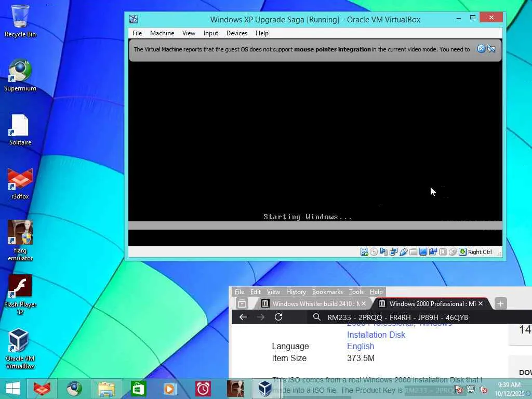This screenshot has height=399, width=532.
Task: Click the green-arrow keyboard capture host key indicator
Action: tap(462, 252)
